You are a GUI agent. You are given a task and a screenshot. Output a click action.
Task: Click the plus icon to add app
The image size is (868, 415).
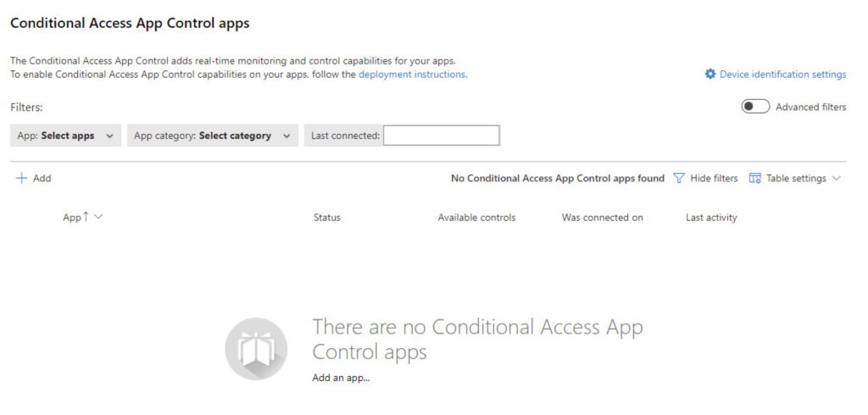(22, 179)
